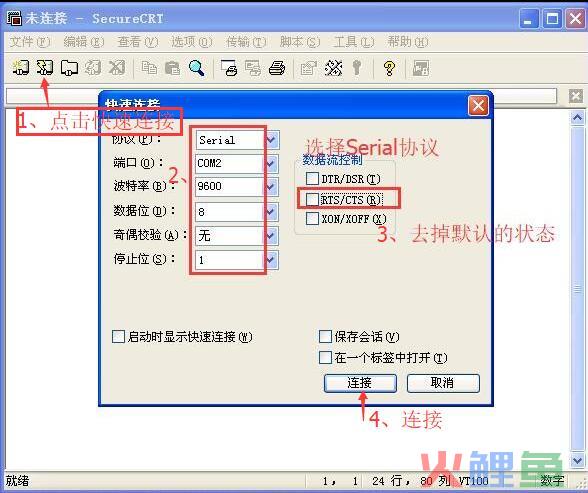The image size is (588, 493).
Task: Open the View (查看) menu
Action: tap(138, 42)
